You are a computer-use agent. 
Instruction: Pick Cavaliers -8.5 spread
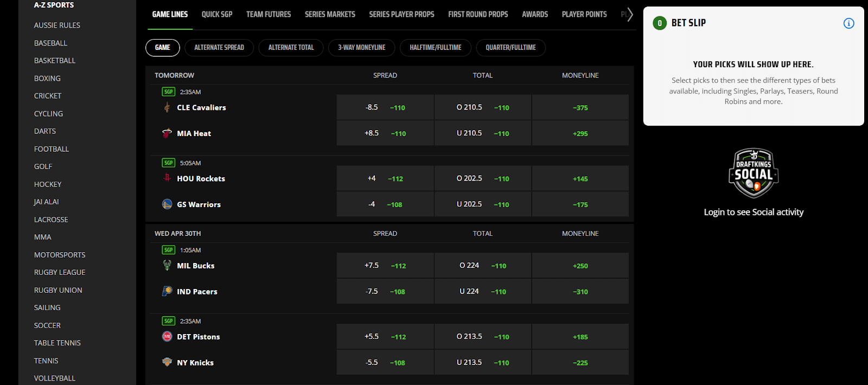tap(385, 107)
